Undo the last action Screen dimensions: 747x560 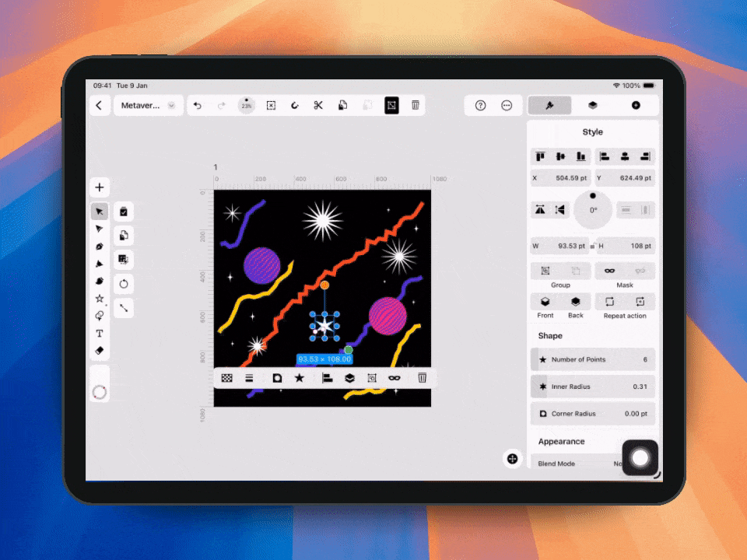pyautogui.click(x=197, y=105)
